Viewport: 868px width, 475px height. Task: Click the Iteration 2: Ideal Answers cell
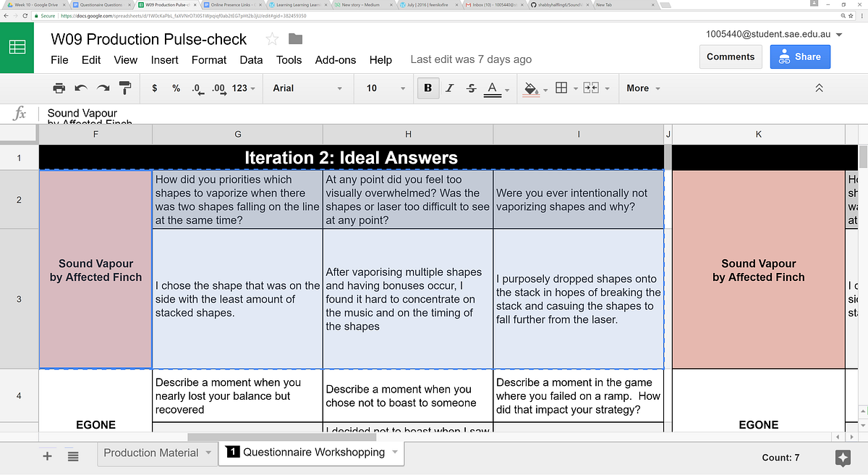coord(351,158)
